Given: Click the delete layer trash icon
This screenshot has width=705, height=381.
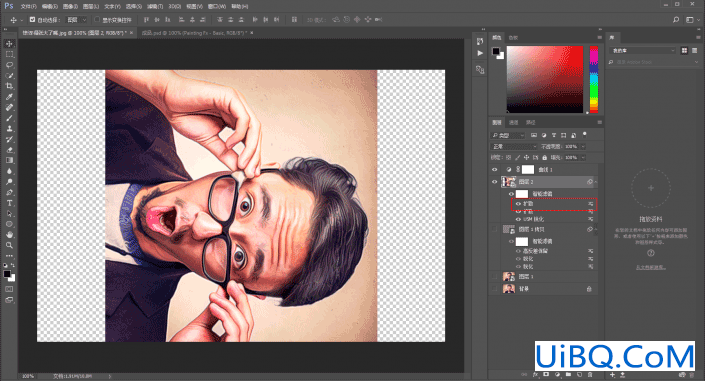Looking at the screenshot, I should [x=590, y=374].
